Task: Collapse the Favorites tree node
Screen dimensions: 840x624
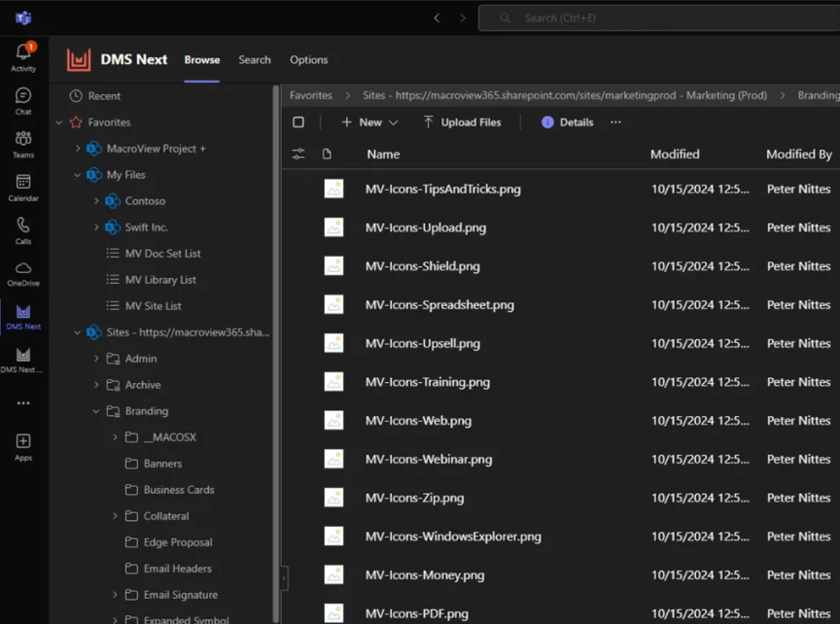Action: [x=59, y=122]
